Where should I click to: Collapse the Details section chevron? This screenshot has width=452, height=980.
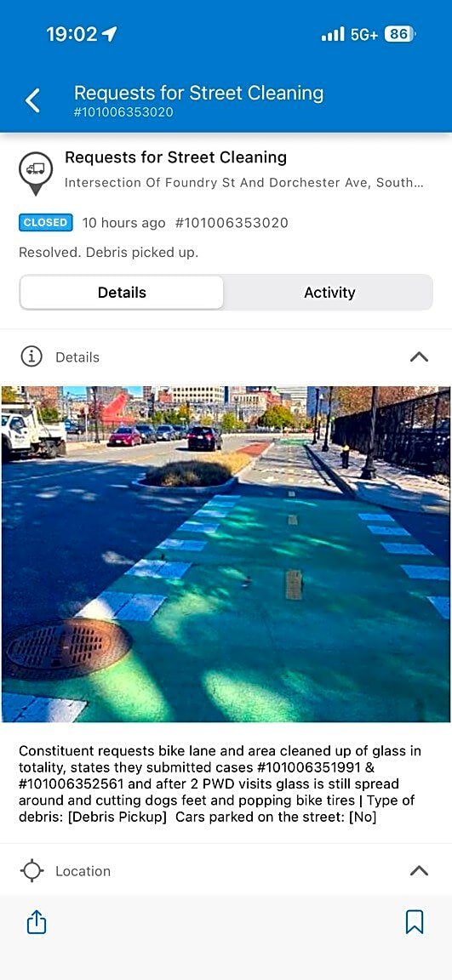tap(419, 357)
